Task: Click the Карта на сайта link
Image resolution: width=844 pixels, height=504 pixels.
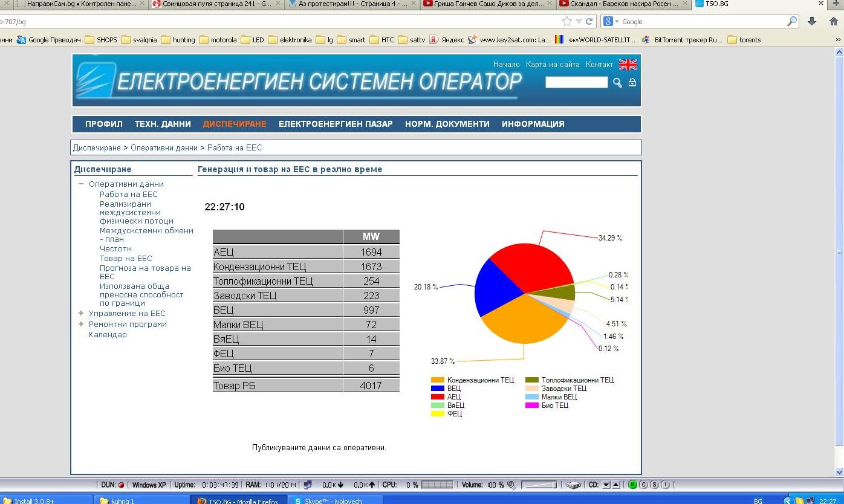Action: tap(553, 65)
